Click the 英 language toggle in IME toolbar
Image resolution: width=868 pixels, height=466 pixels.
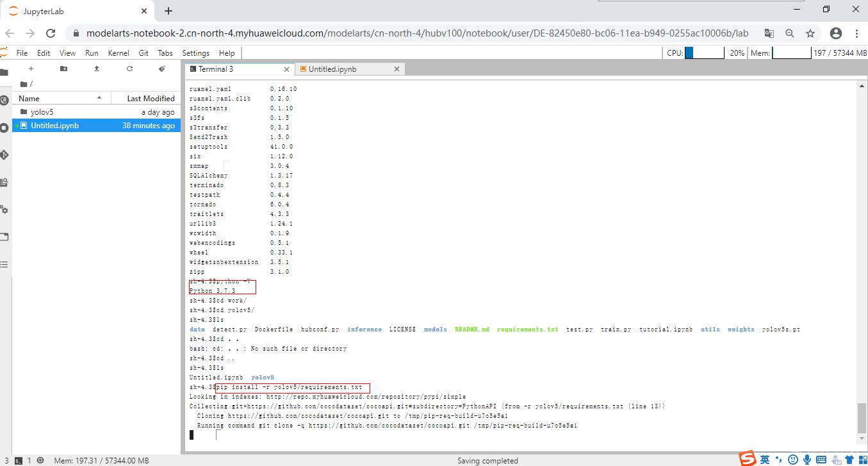click(x=765, y=460)
